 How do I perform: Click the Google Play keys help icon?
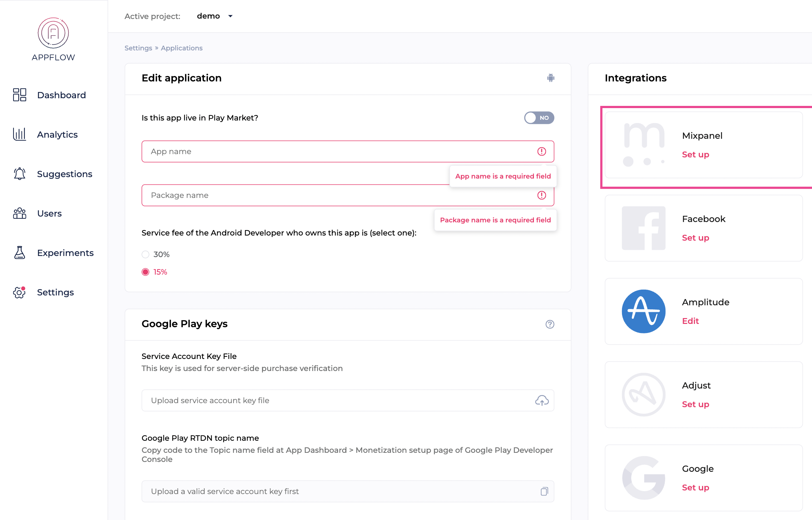point(550,324)
